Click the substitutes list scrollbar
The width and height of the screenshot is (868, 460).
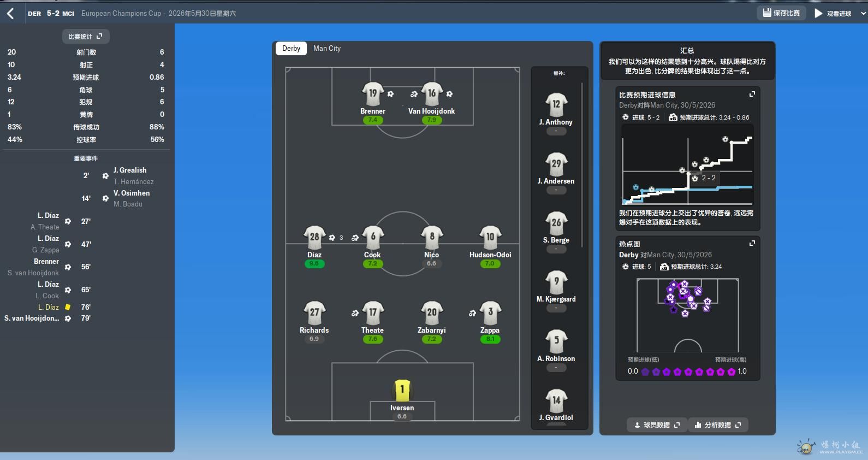(582, 164)
